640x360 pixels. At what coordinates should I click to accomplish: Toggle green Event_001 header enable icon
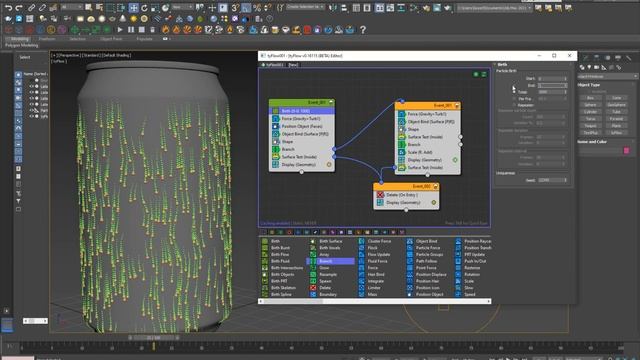pos(331,102)
